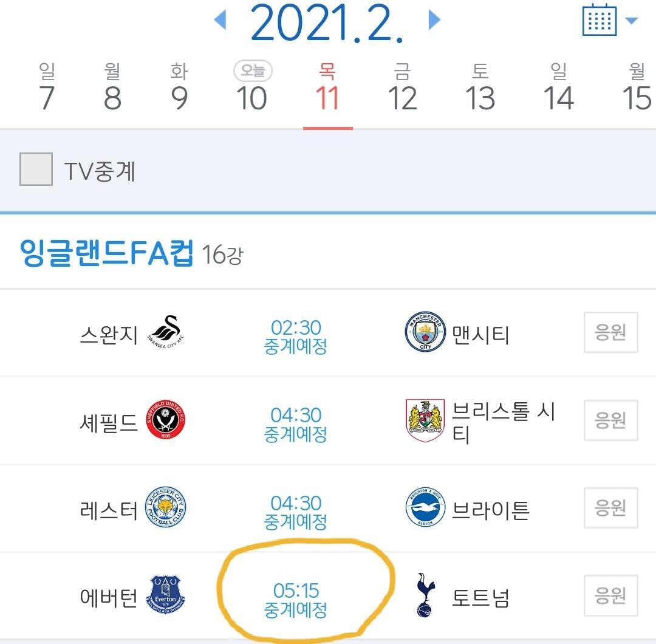This screenshot has height=644, width=656.
Task: Click the Brighton seagull logo
Action: tap(425, 508)
